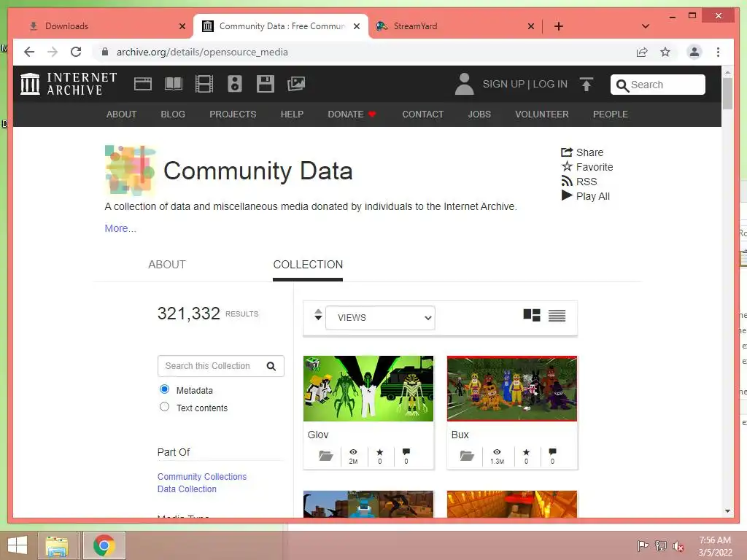
Task: Open the Audio speaker icon
Action: [234, 84]
